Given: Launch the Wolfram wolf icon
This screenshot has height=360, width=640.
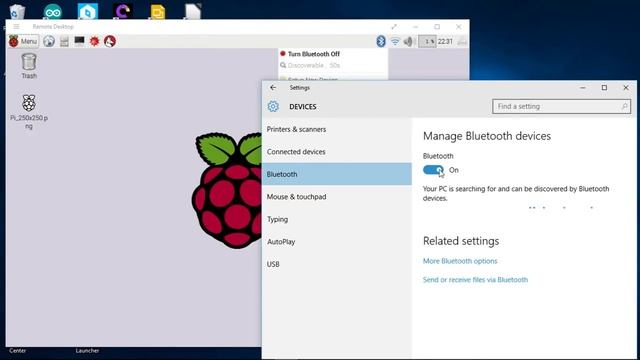Looking at the screenshot, I should [x=110, y=41].
